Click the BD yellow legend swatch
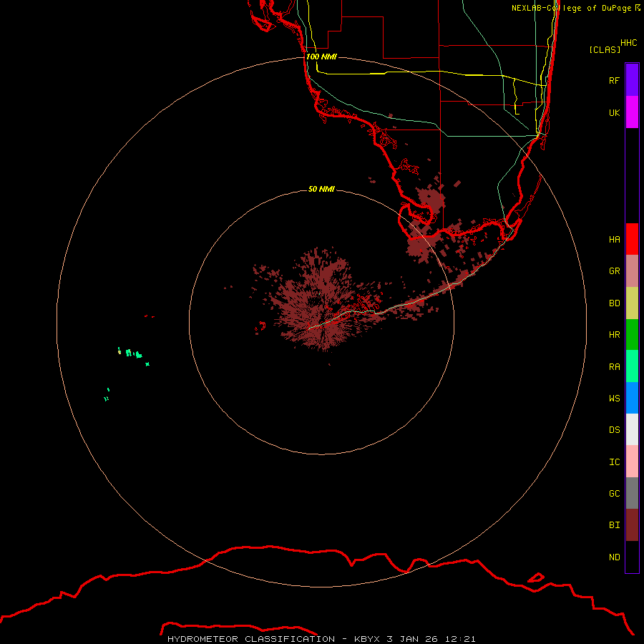 tap(632, 303)
